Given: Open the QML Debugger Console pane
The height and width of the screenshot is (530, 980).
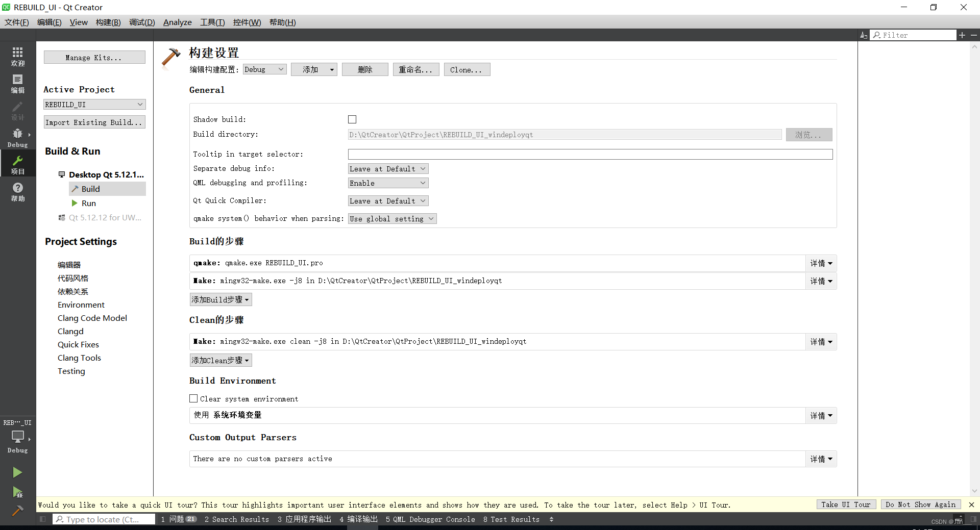Looking at the screenshot, I should click(x=430, y=519).
